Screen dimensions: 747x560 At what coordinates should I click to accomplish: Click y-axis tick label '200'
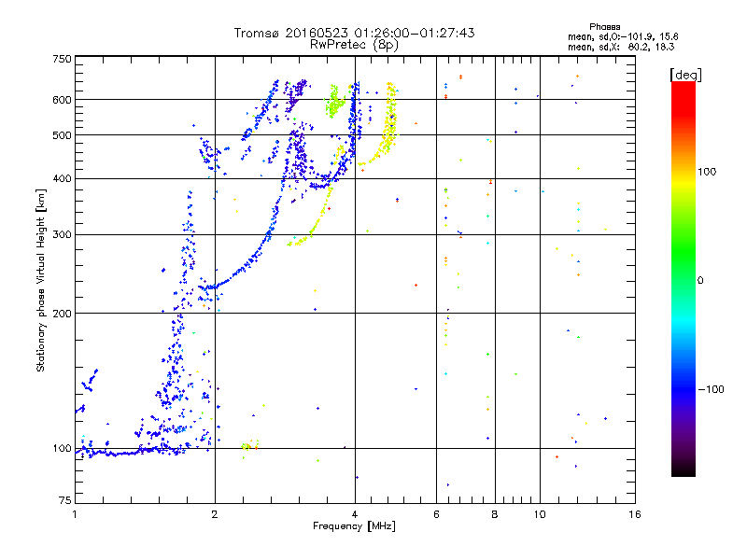click(62, 314)
